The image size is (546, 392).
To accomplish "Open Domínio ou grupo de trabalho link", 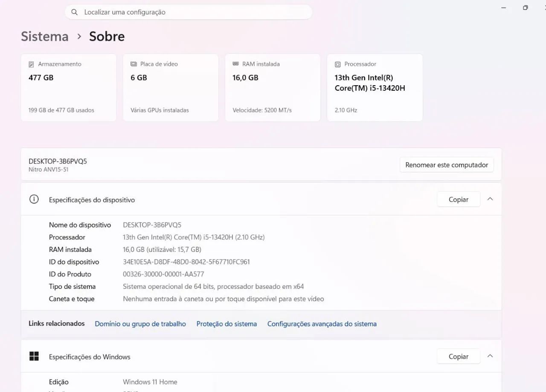I will (140, 324).
